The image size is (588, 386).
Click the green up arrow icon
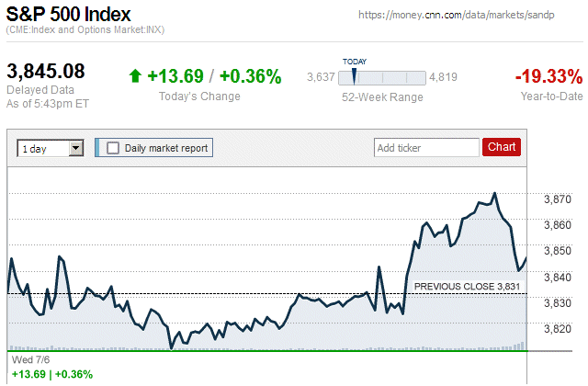coord(135,76)
